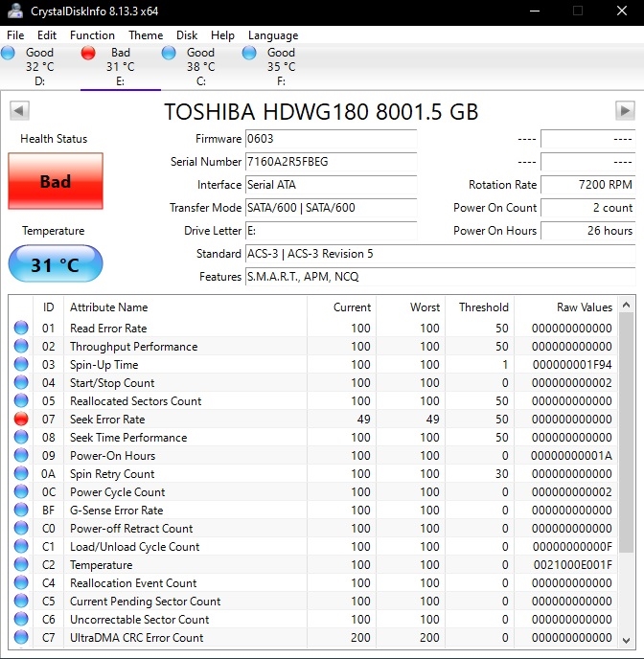Screen dimensions: 644x659
Task: Click status orb for Power Cycle Count
Action: click(x=21, y=491)
